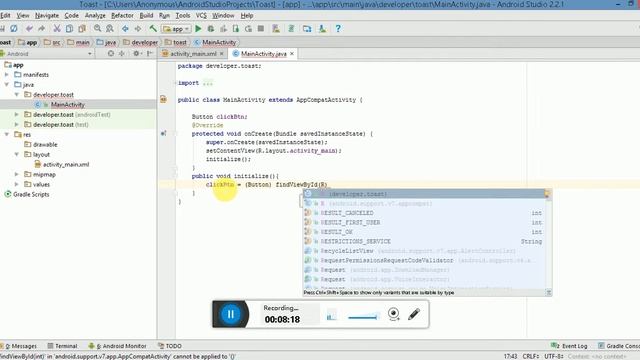Click the Sync project icon in toolbar

[14, 29]
